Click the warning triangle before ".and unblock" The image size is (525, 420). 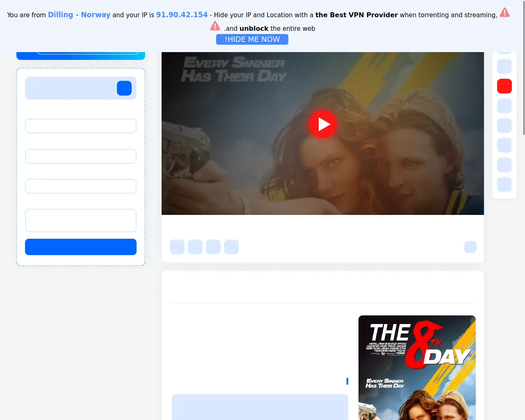[215, 26]
